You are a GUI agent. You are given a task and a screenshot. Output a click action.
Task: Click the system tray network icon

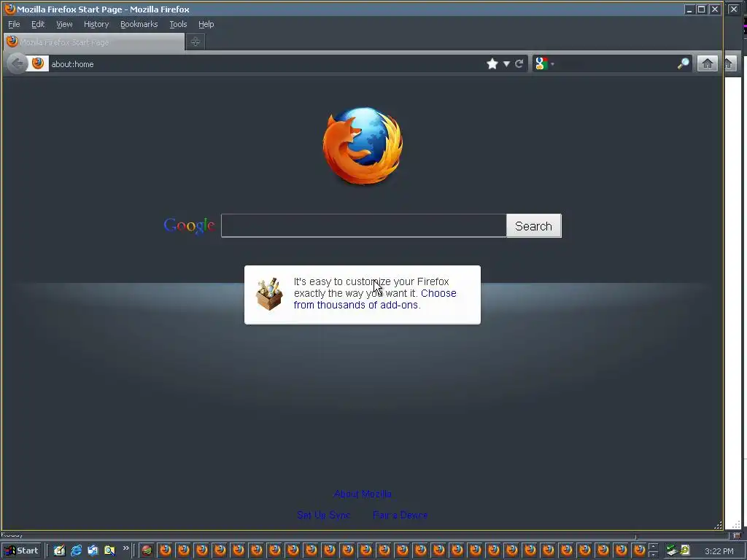[x=672, y=551]
